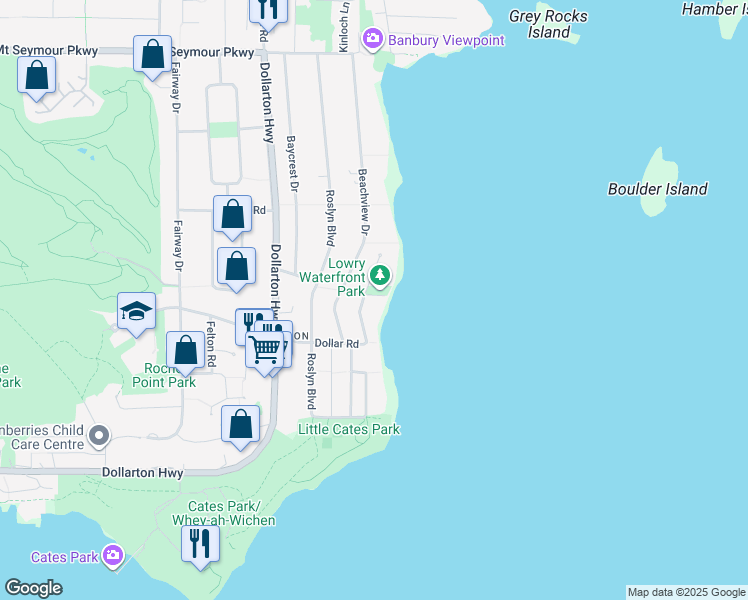Click the Map data ©2025 Google text
748x600 pixels.
(686, 592)
